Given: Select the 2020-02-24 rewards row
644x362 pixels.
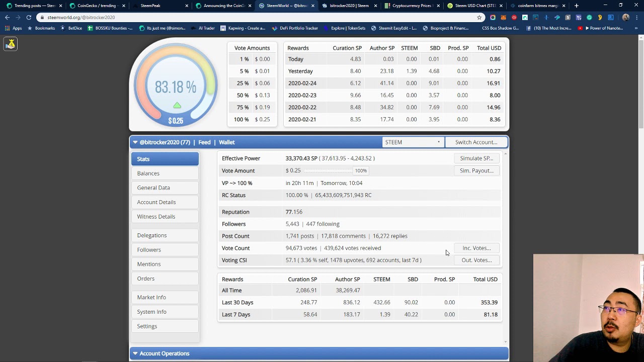Looking at the screenshot, I should point(394,83).
